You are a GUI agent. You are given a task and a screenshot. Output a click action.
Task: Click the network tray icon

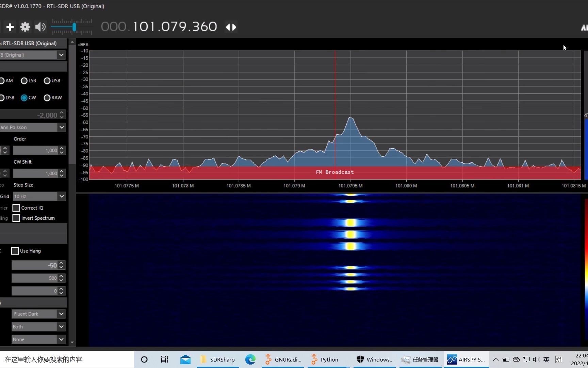coord(526,359)
